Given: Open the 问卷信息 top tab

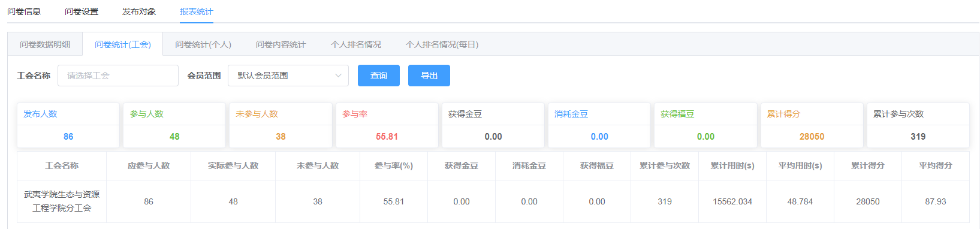Looking at the screenshot, I should click(24, 11).
